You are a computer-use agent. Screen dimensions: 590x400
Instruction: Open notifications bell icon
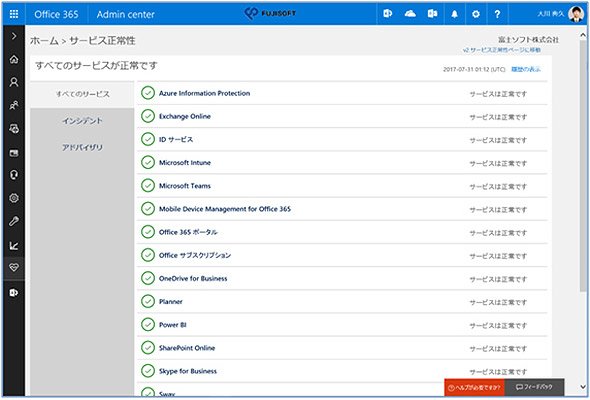point(455,14)
